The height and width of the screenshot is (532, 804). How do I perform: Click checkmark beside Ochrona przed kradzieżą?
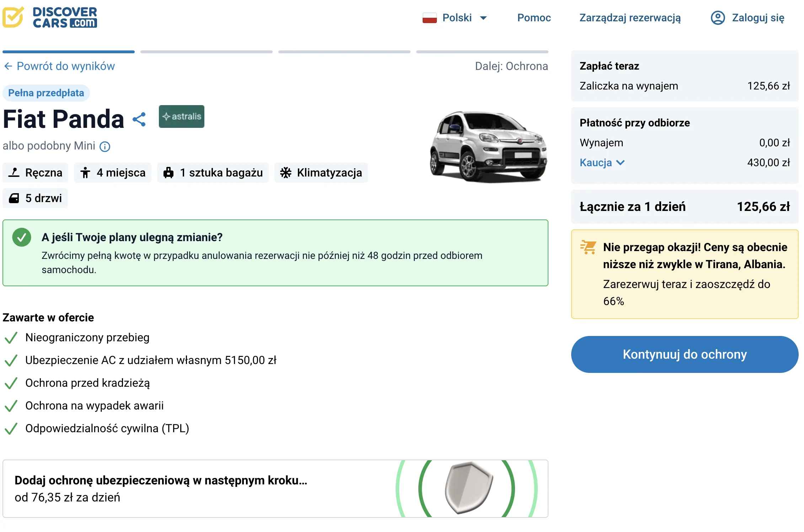coord(11,383)
